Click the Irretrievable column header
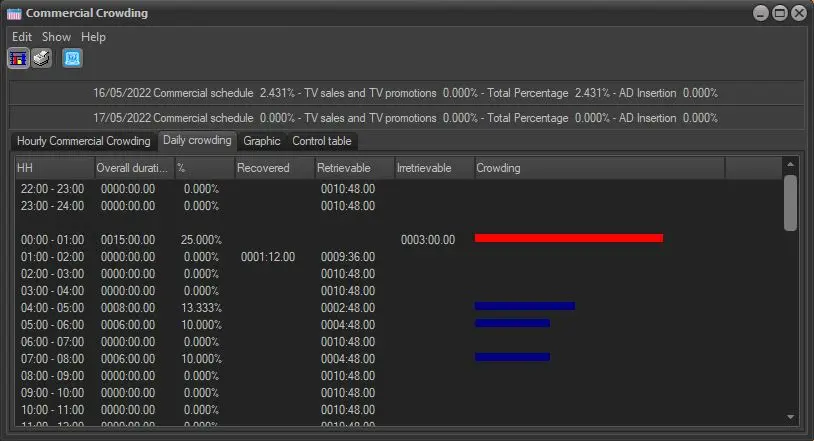The image size is (814, 441). (433, 168)
